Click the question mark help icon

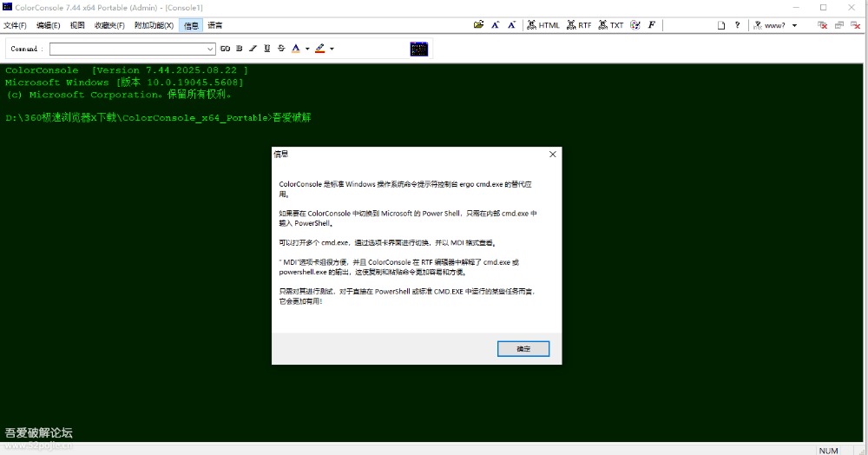click(x=737, y=25)
